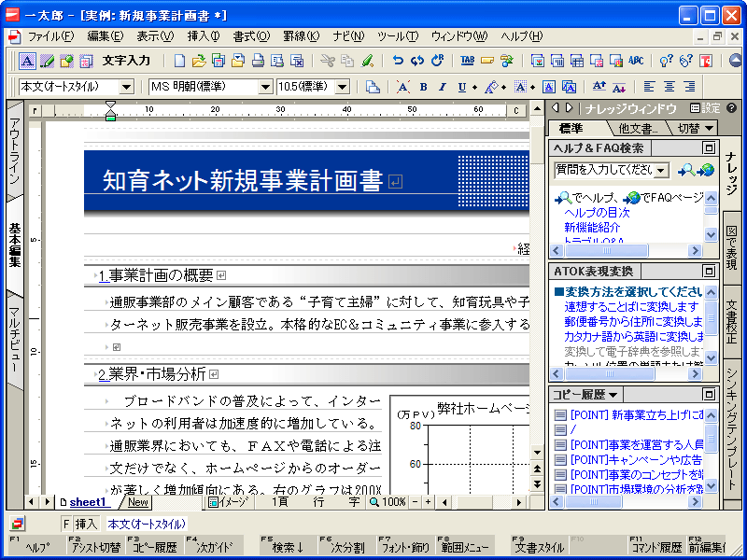The width and height of the screenshot is (747, 560).
Task: Toggle italic formatting with I
Action: point(443,87)
